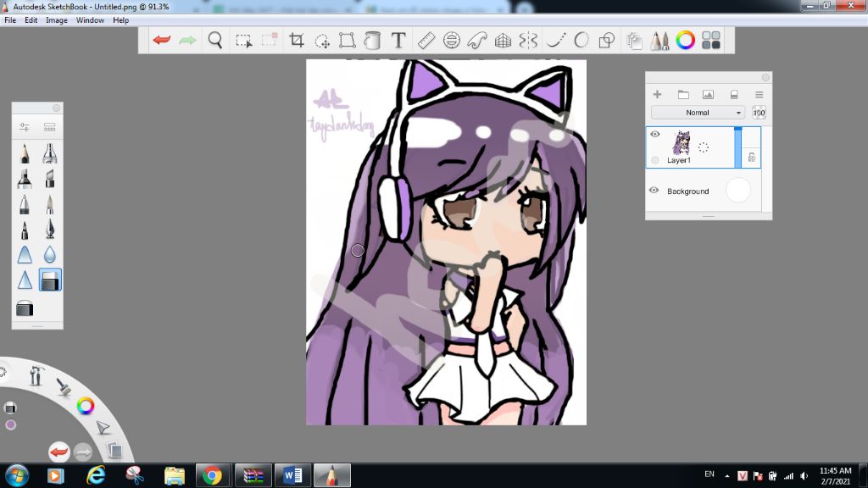Screen dimensions: 868x488
Task: Open Layer1 dotted circle marking menu
Action: coord(703,147)
